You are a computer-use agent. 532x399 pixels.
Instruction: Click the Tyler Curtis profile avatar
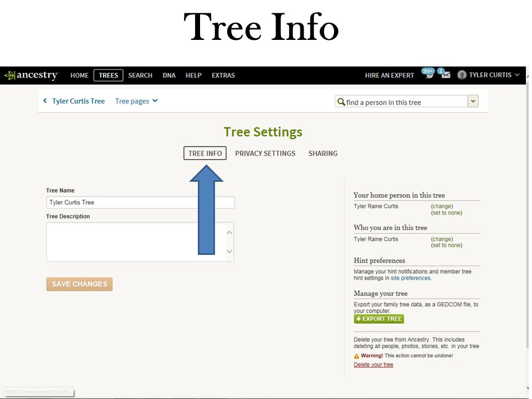point(462,75)
